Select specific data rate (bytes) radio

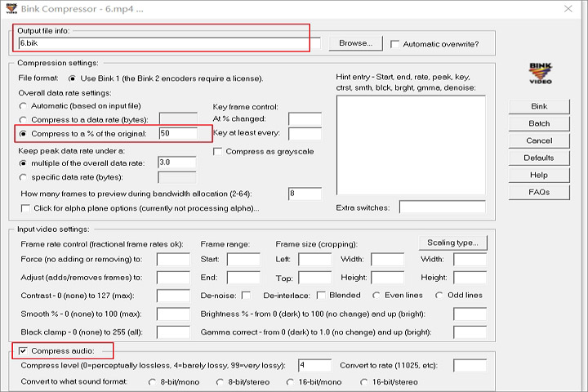pyautogui.click(x=23, y=177)
